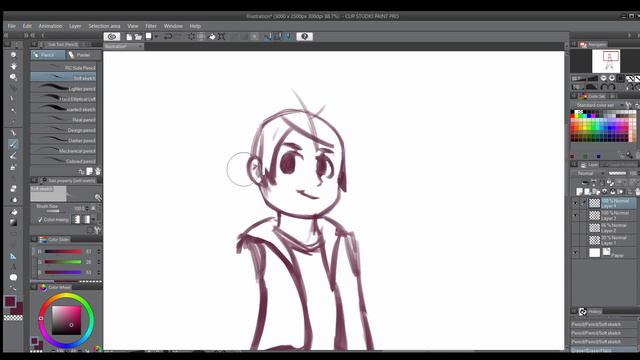
Task: Select the active Pencil tool in toolbox
Action: [x=13, y=144]
